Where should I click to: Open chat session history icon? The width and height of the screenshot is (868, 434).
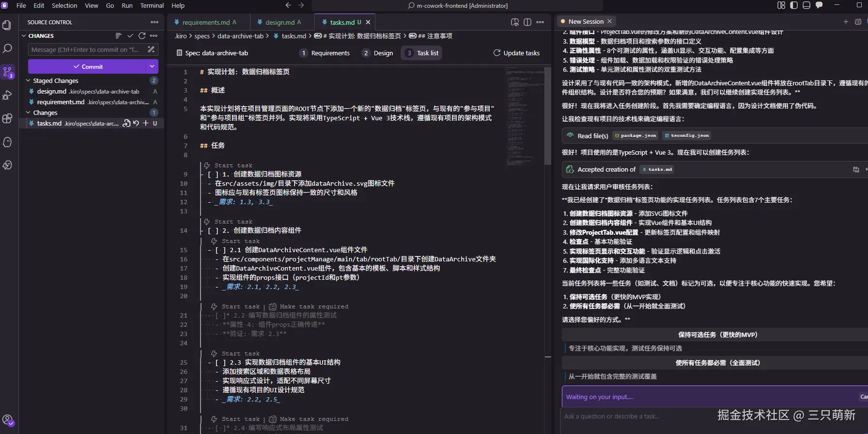pos(858,22)
